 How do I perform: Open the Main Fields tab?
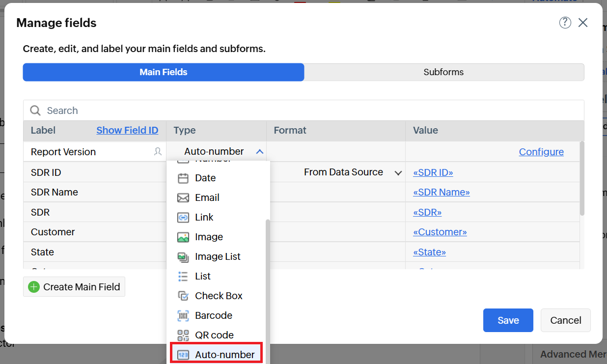(164, 72)
